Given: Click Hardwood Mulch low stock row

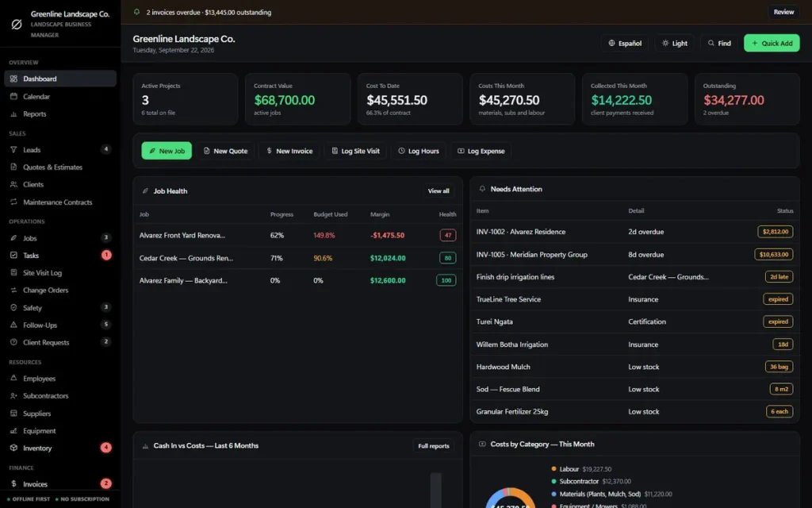Looking at the screenshot, I should 634,367.
